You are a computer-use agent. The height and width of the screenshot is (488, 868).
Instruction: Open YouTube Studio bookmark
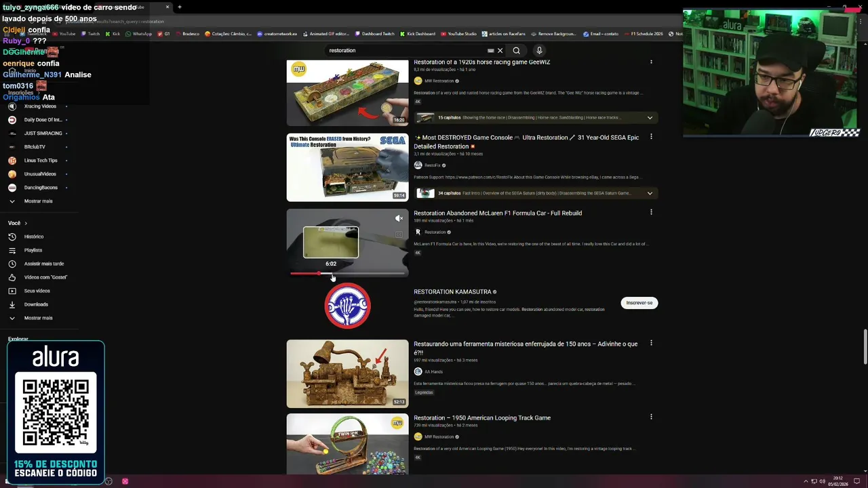pyautogui.click(x=458, y=34)
